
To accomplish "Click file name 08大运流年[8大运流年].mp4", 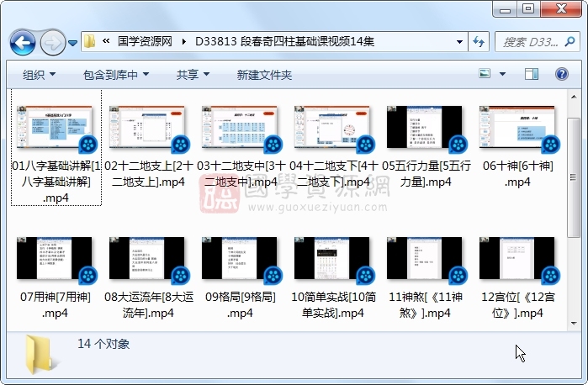I will (x=149, y=305).
